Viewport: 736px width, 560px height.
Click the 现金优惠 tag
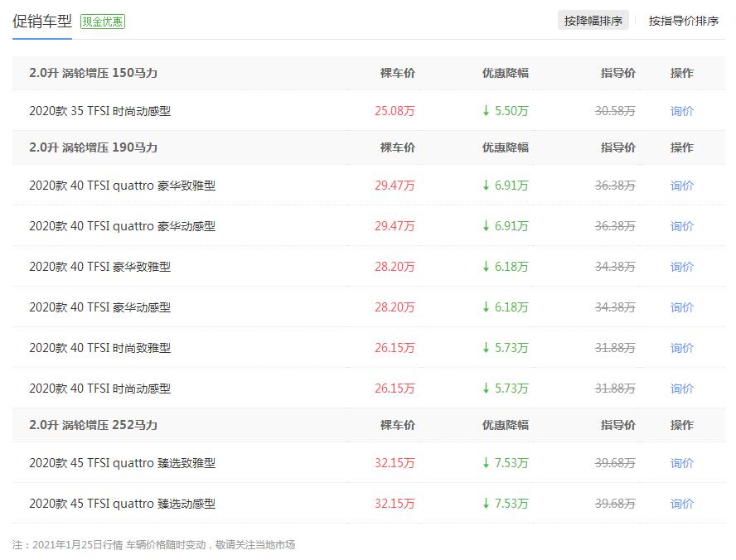pos(103,22)
